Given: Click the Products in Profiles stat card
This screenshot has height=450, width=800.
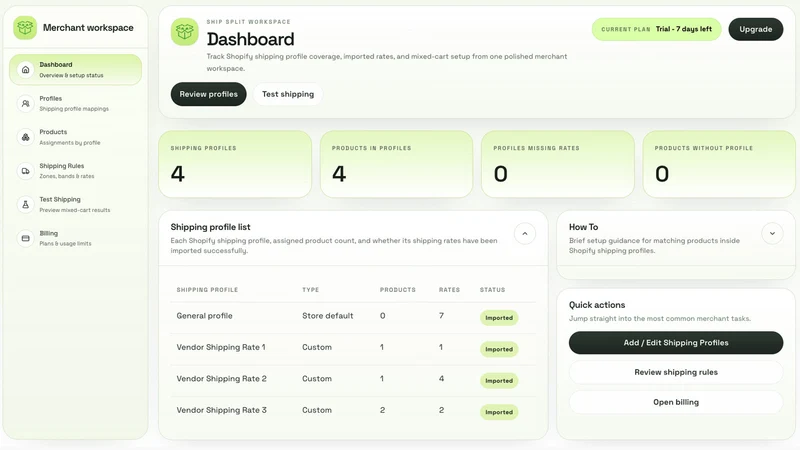Looking at the screenshot, I should 396,164.
